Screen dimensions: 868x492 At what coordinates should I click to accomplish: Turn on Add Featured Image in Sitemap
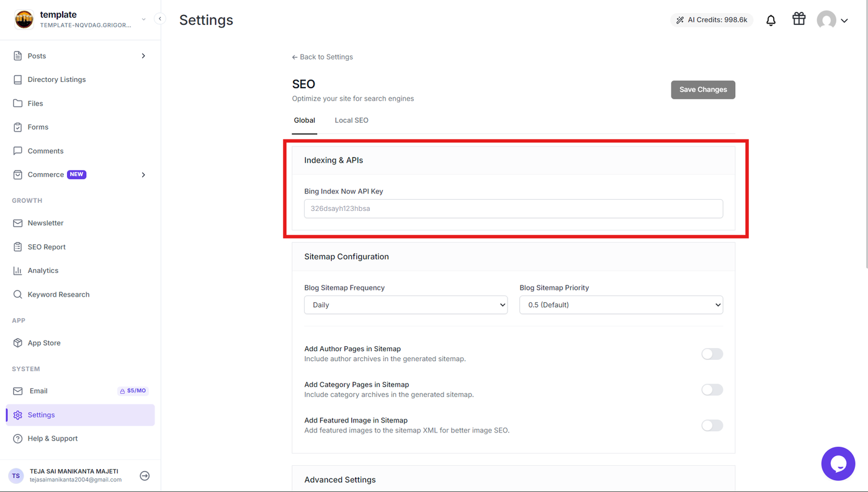point(712,426)
